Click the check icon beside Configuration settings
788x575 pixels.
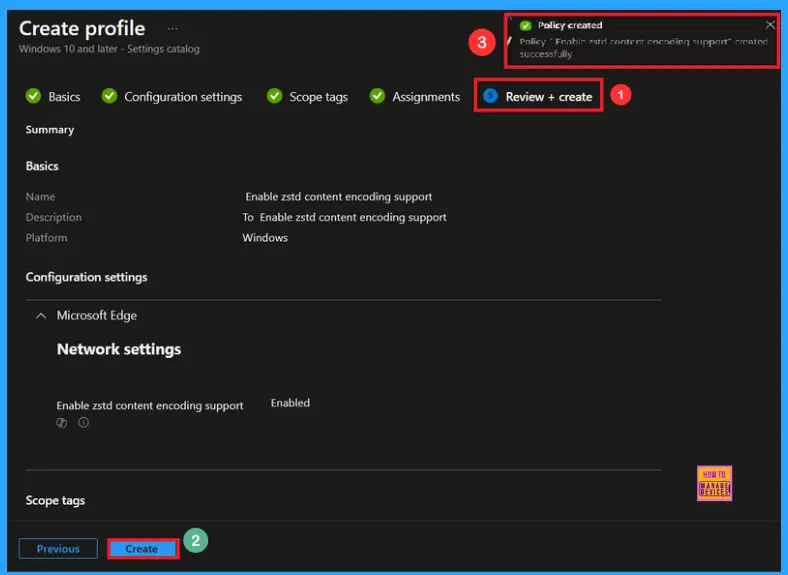tap(109, 95)
